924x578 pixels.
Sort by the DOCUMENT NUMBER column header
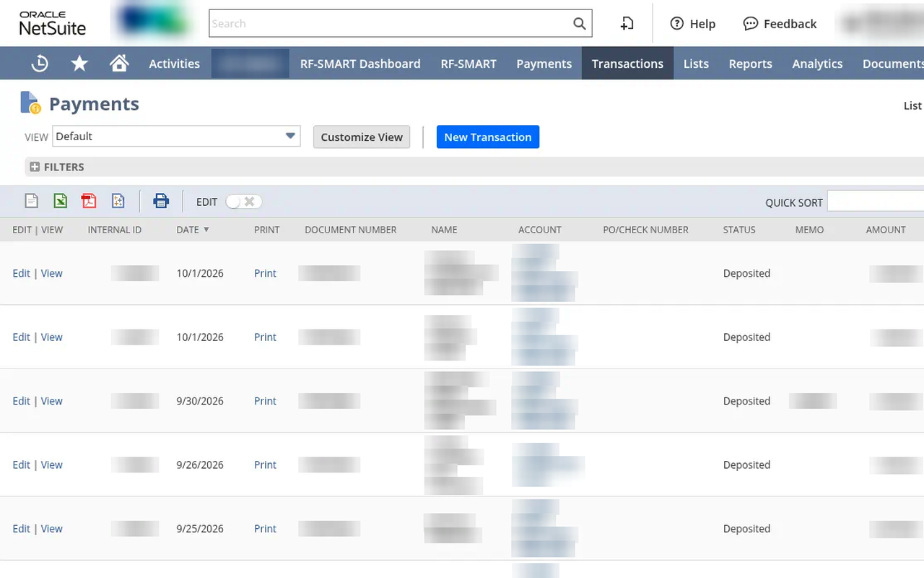coord(351,230)
